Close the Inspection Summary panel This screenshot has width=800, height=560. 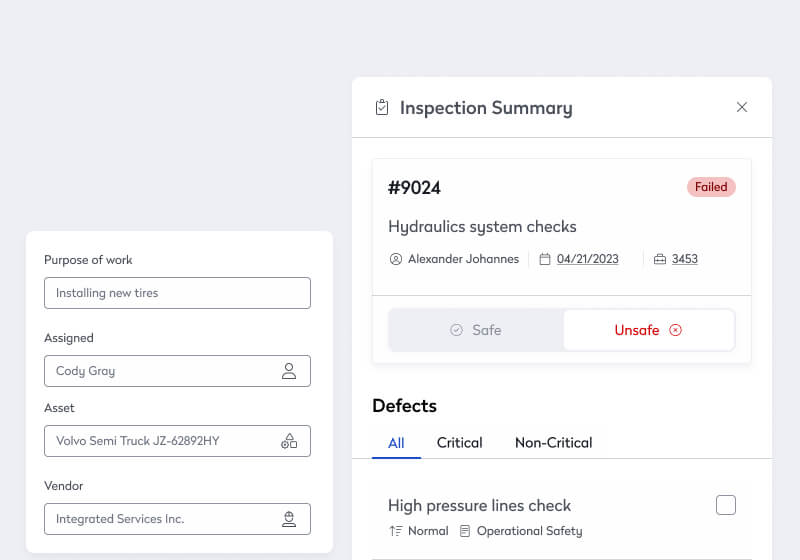742,107
